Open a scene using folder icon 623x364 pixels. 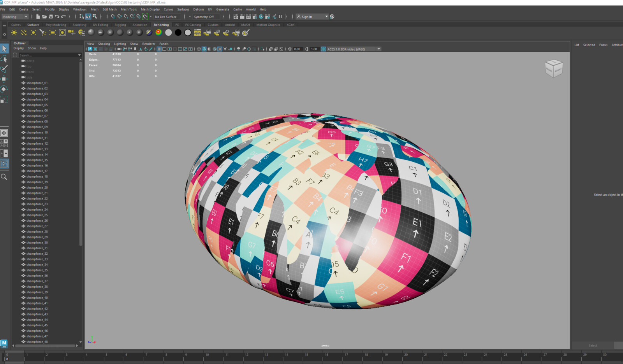click(x=44, y=17)
